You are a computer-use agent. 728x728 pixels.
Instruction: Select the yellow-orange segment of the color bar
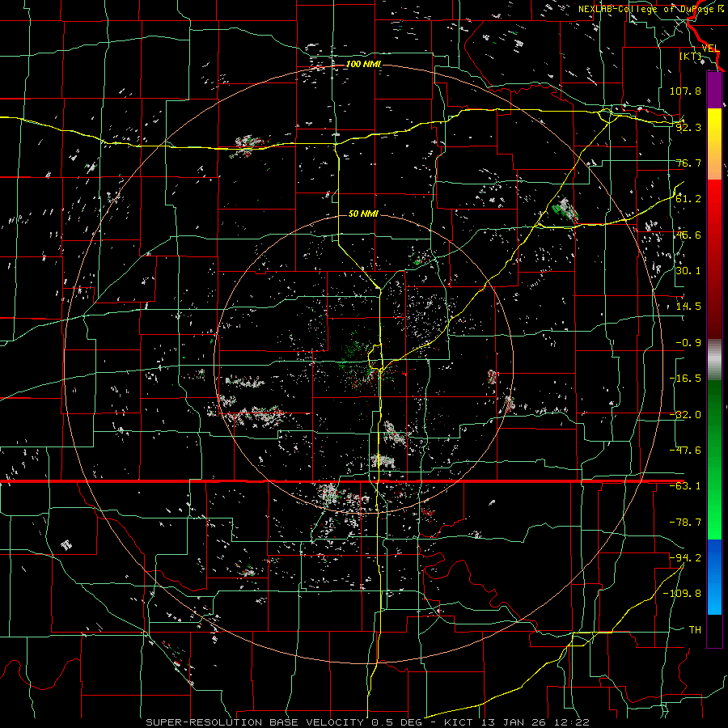pos(714,144)
